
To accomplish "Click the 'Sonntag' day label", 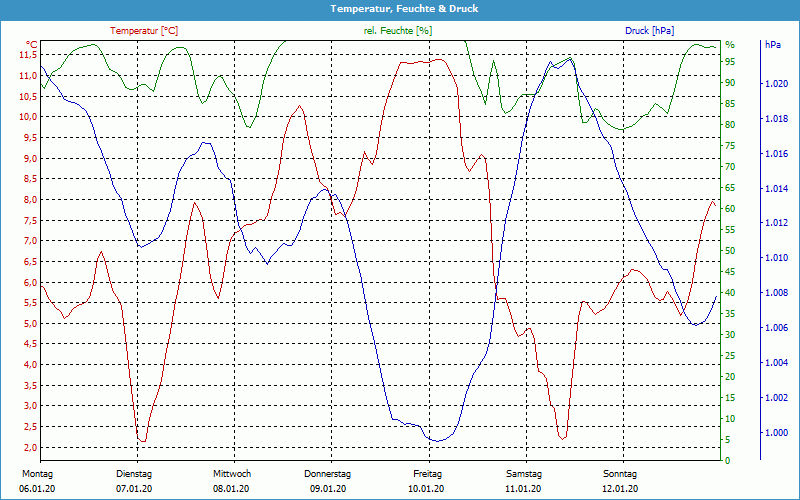I will click(620, 473).
